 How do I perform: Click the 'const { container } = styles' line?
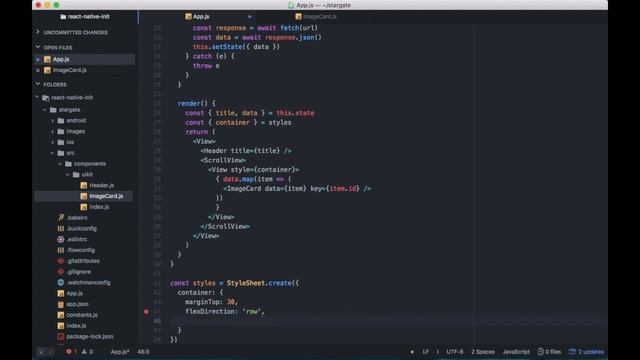[238, 122]
